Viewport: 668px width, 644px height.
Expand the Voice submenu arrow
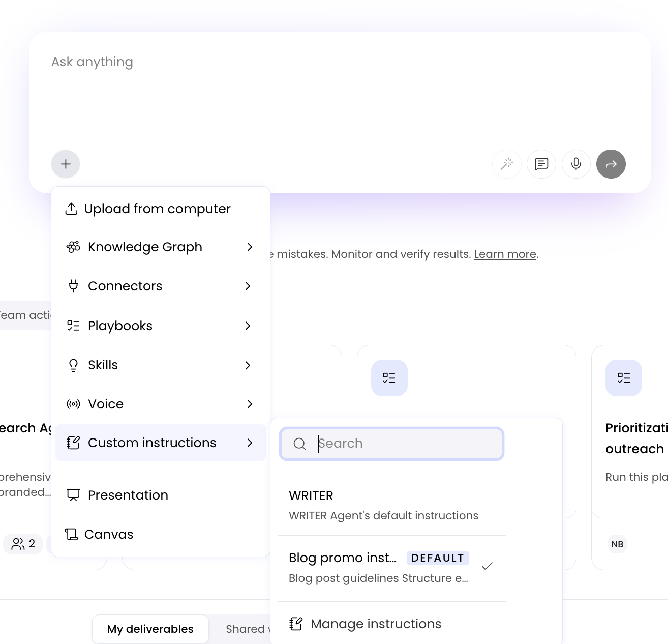[x=250, y=404]
